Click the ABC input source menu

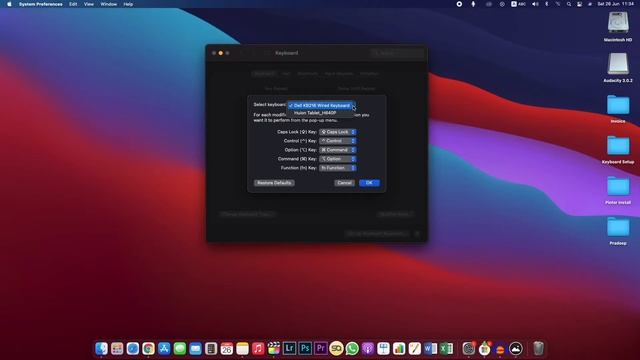tap(518, 4)
